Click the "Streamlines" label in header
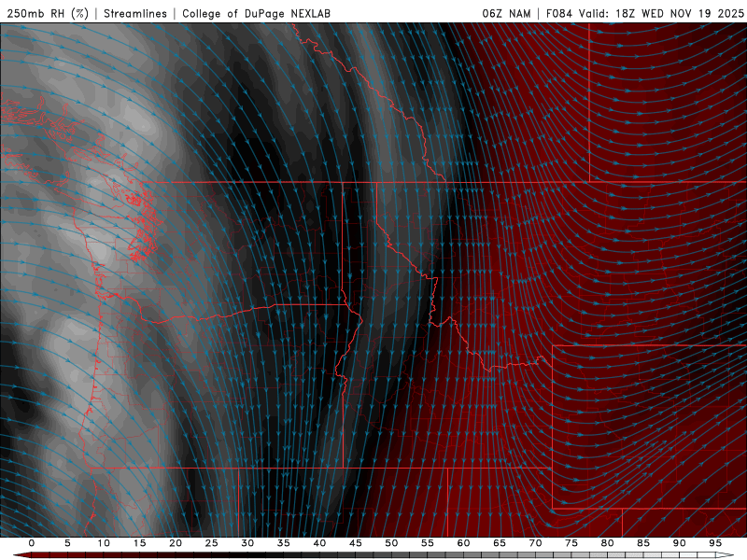 [x=135, y=13]
